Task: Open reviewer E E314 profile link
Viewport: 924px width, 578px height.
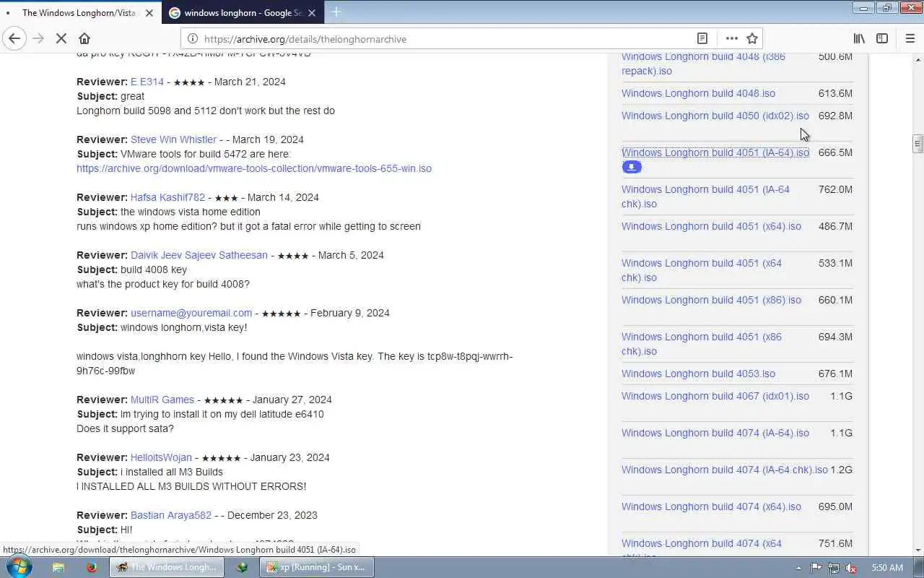Action: [147, 82]
